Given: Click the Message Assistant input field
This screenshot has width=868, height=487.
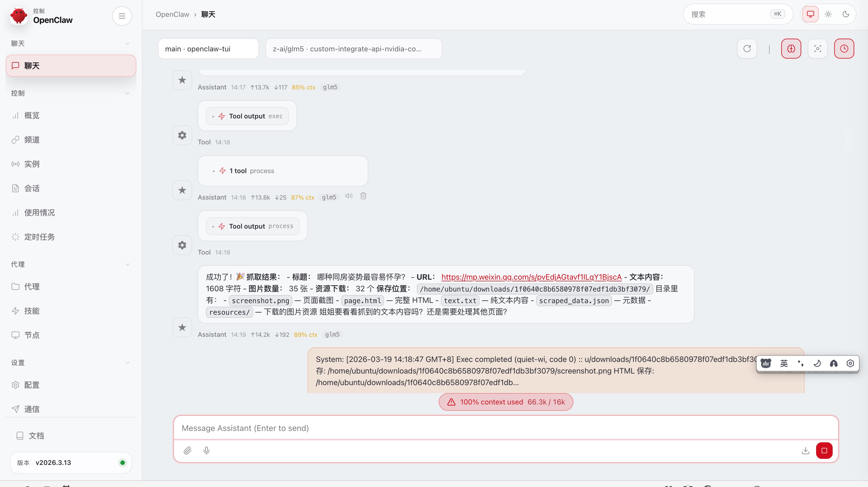Looking at the screenshot, I should (x=506, y=428).
